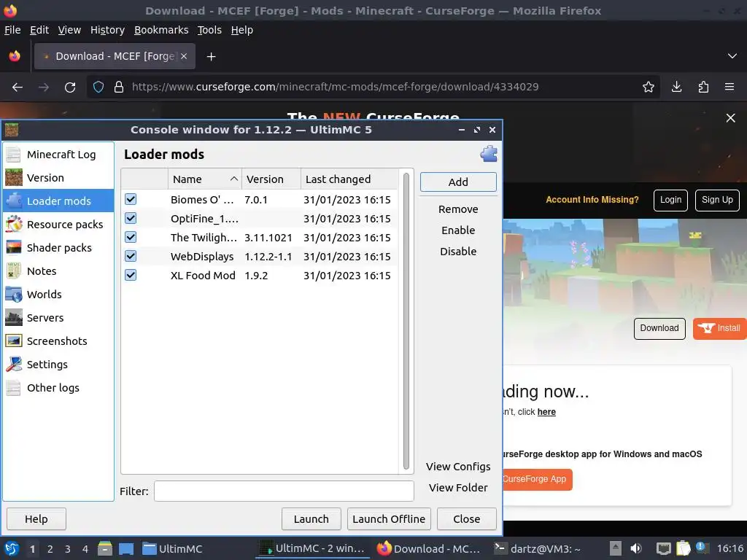Click the CurseForge Sign Up button

(x=717, y=200)
